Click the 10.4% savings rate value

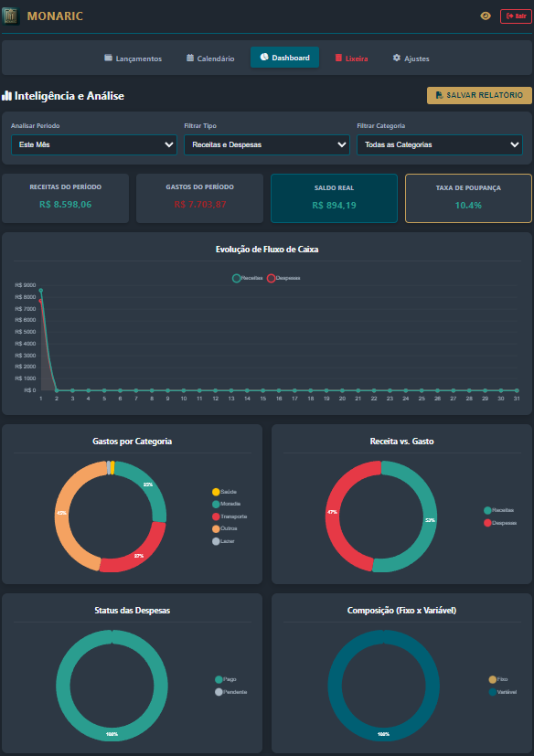[x=468, y=206]
